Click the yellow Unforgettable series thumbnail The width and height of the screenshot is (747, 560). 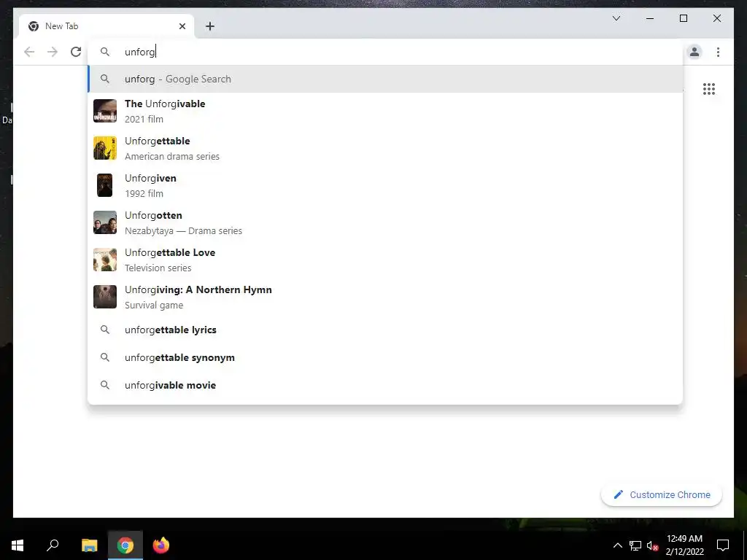[105, 148]
